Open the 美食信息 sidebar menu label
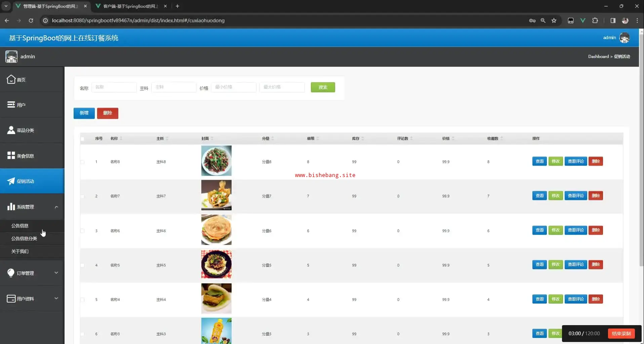Viewport: 644px width, 344px height. [x=25, y=156]
